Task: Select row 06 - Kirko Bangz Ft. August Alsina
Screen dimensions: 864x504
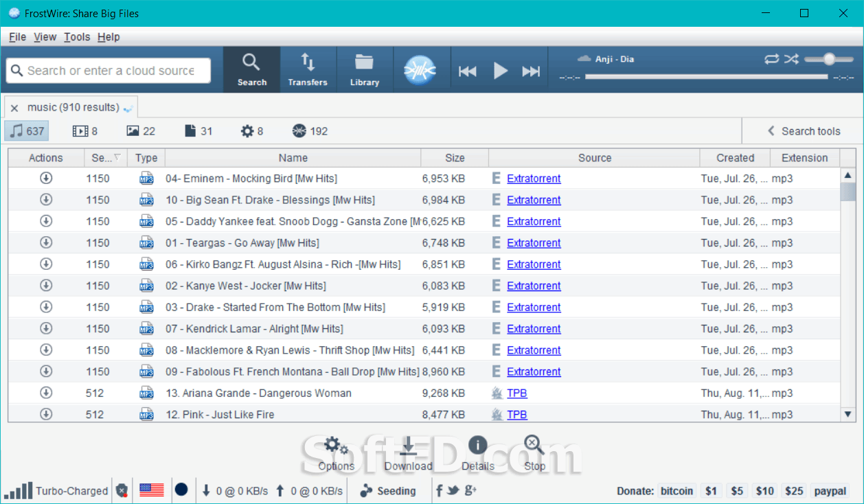Action: (424, 264)
